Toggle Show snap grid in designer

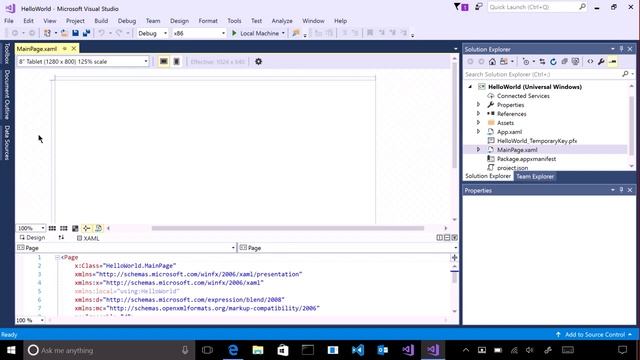[x=52, y=228]
